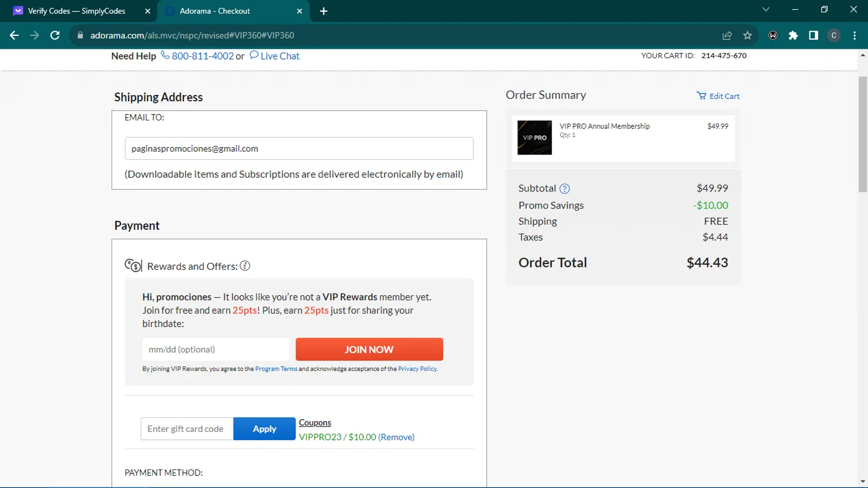
Task: Remove the VIPPRO23 coupon
Action: 396,437
